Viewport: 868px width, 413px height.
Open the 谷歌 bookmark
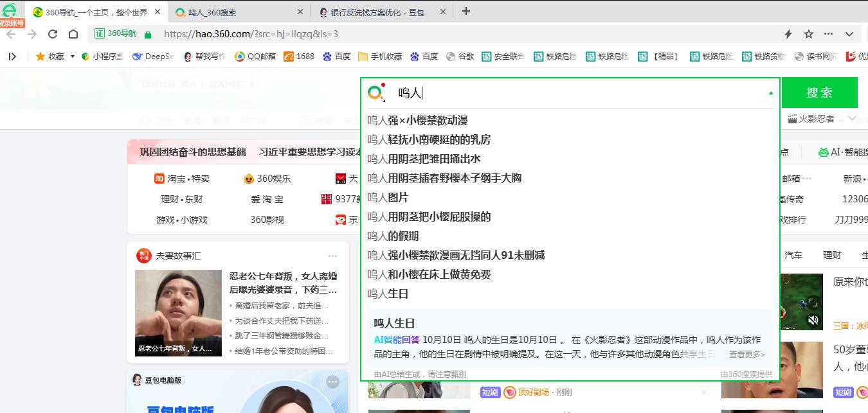coord(460,57)
